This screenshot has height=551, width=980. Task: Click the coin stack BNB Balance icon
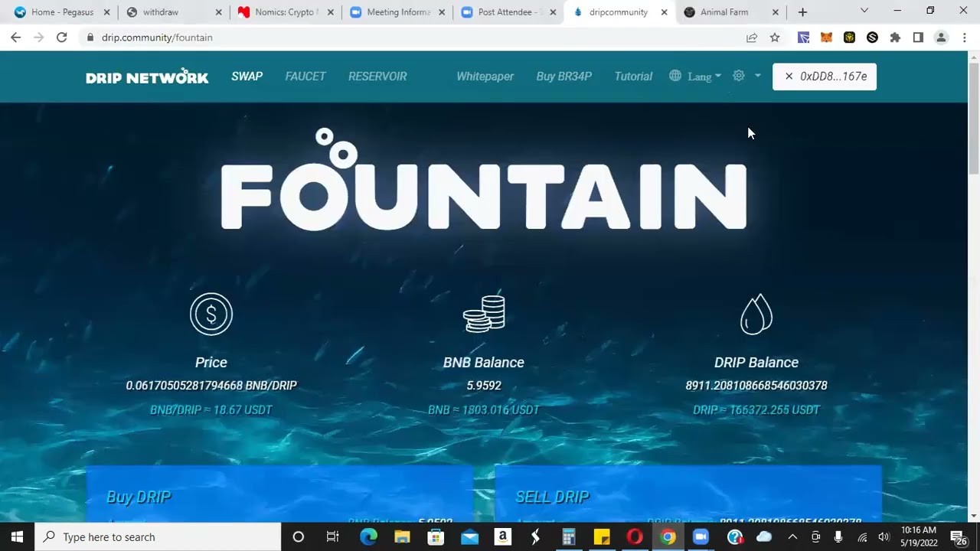pos(484,314)
